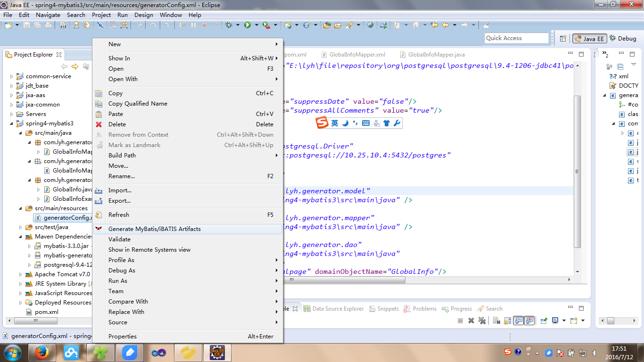Choose Copy Qualified Name from context menu
Image resolution: width=644 pixels, height=362 pixels.
click(x=187, y=103)
